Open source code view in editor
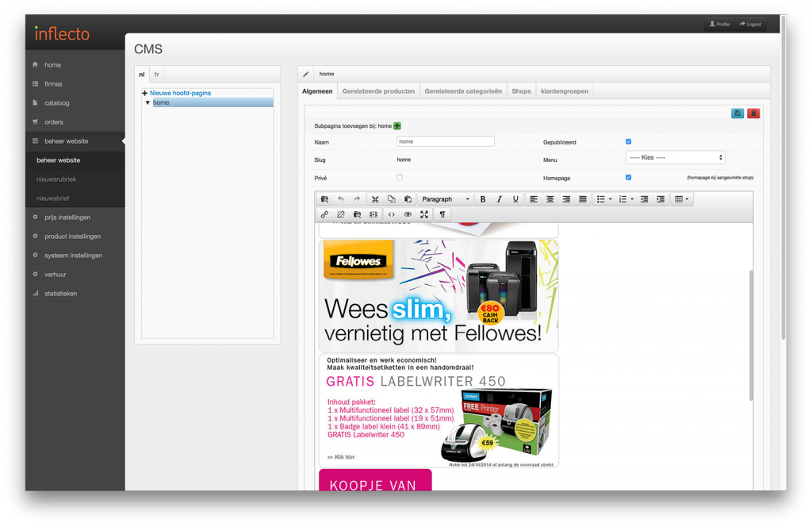 click(391, 214)
